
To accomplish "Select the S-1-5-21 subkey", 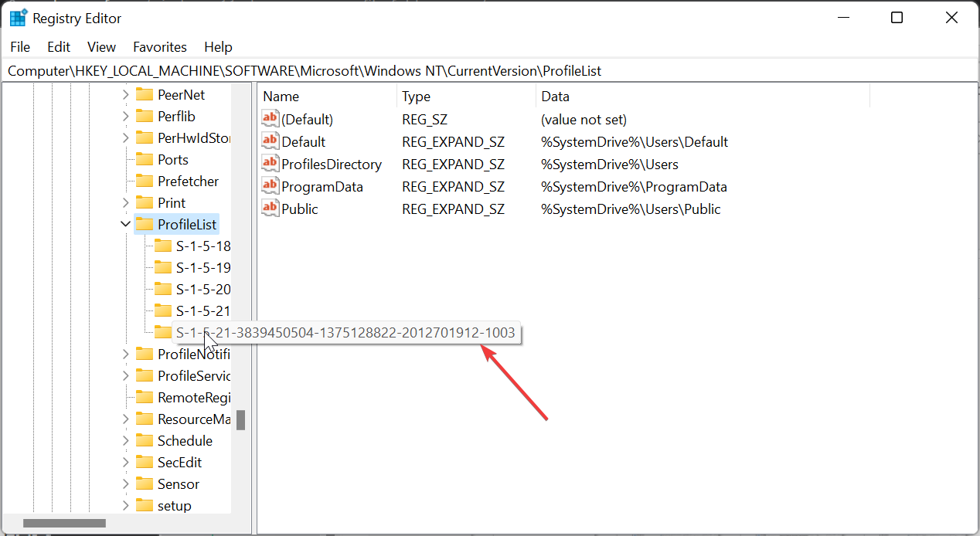I will pyautogui.click(x=202, y=311).
